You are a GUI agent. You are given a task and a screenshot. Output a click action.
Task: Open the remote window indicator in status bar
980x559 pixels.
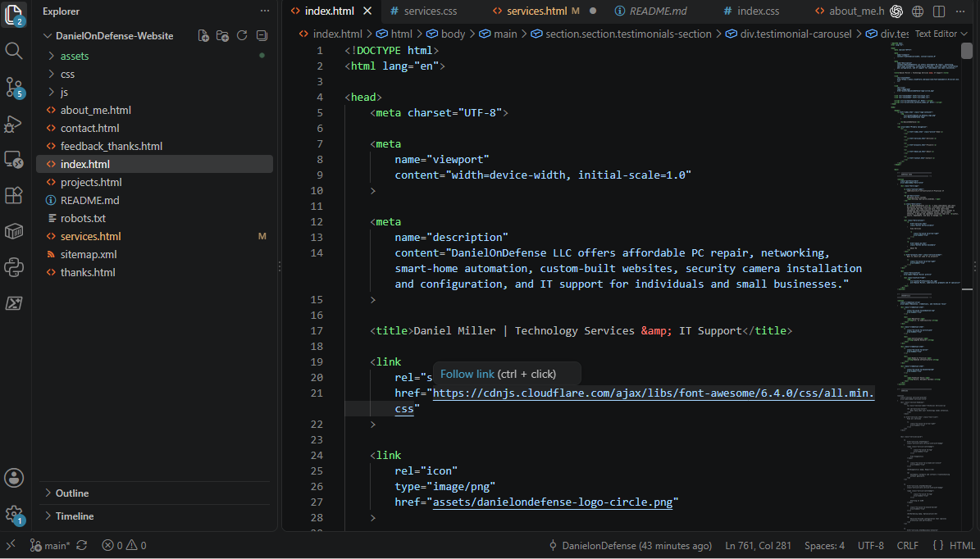(11, 545)
